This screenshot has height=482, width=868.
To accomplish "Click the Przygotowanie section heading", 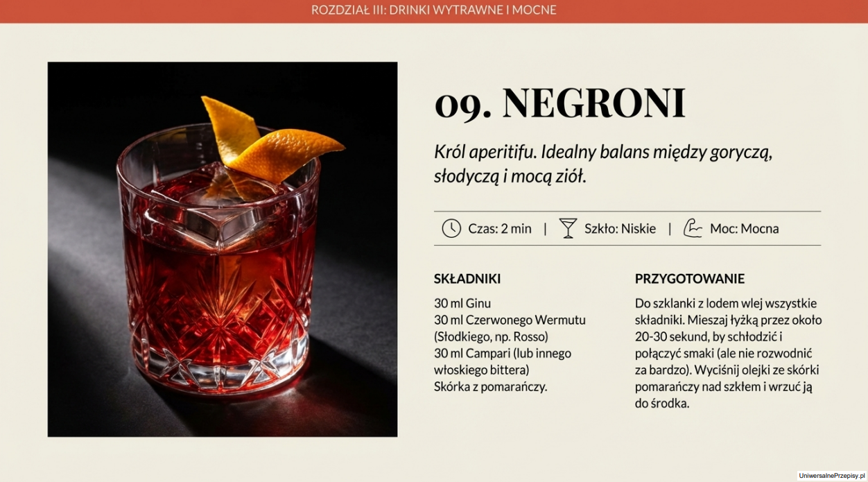I will [690, 279].
